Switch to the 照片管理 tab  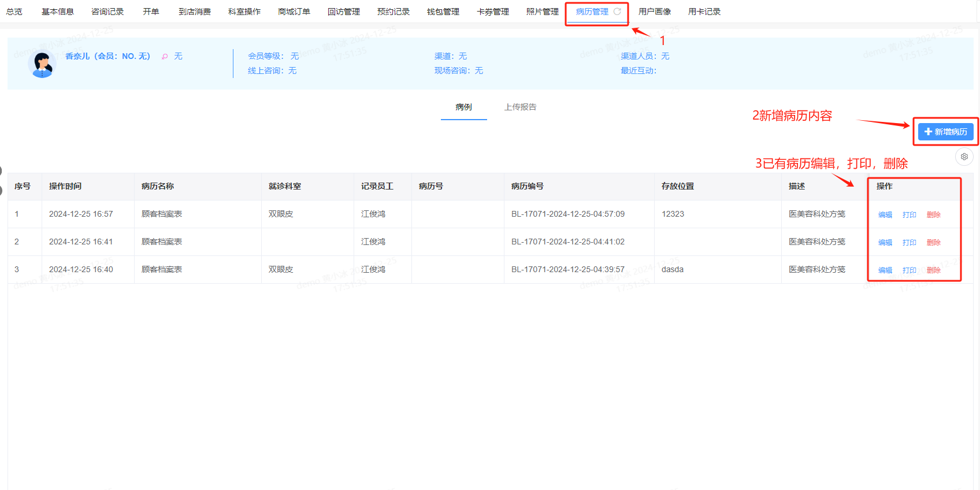click(543, 12)
